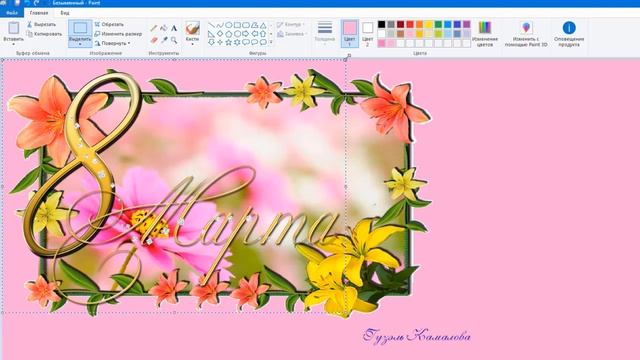Switch to the Вид tab

tap(65, 13)
